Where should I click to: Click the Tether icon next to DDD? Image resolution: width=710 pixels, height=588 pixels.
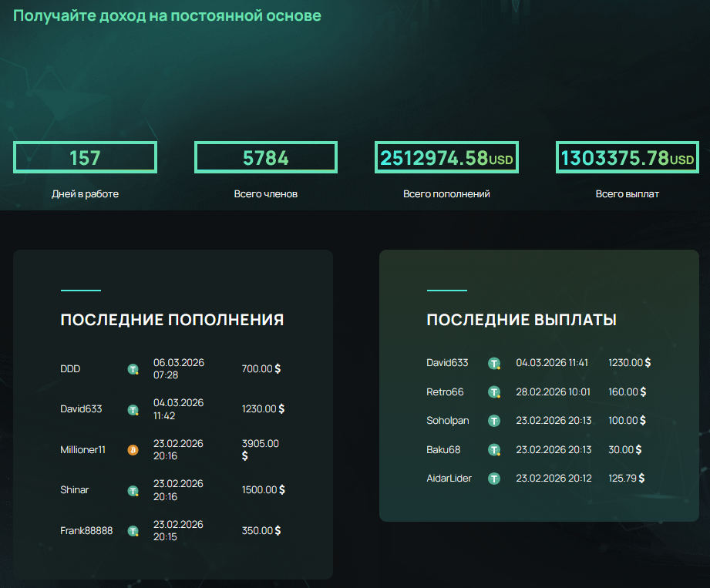click(133, 368)
